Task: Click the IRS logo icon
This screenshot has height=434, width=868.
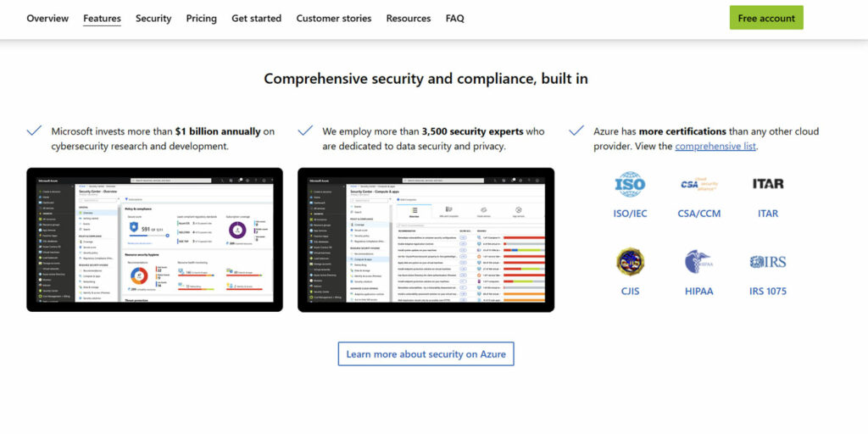Action: (768, 262)
